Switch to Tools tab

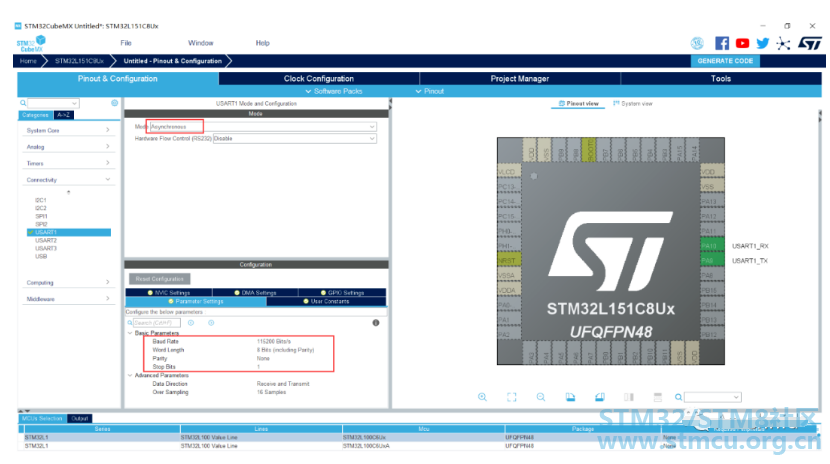pyautogui.click(x=721, y=79)
